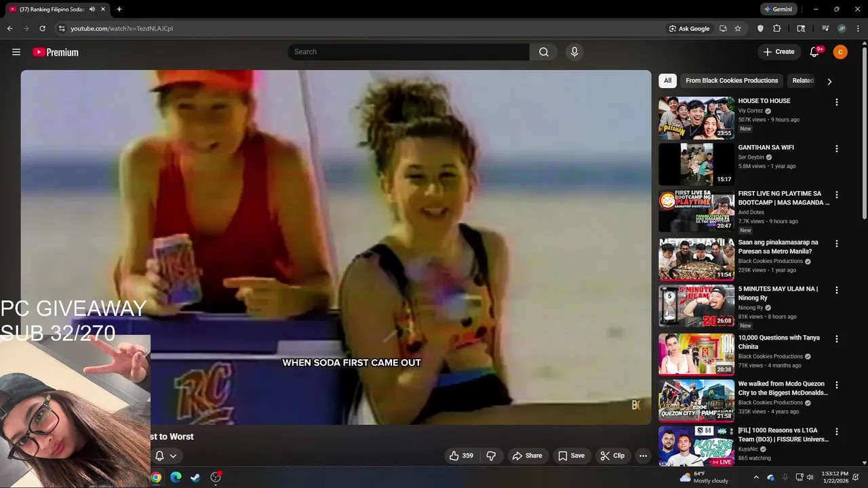Click the search magnifier button
The height and width of the screenshot is (488, 868).
(544, 52)
